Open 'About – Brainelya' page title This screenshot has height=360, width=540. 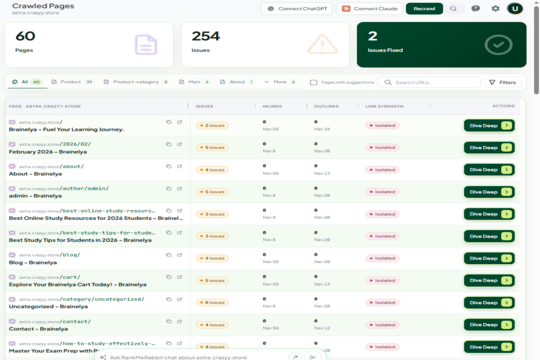[35, 174]
